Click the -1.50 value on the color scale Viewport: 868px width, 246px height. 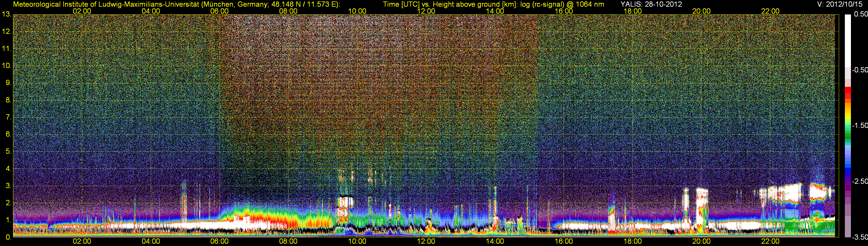(x=860, y=125)
